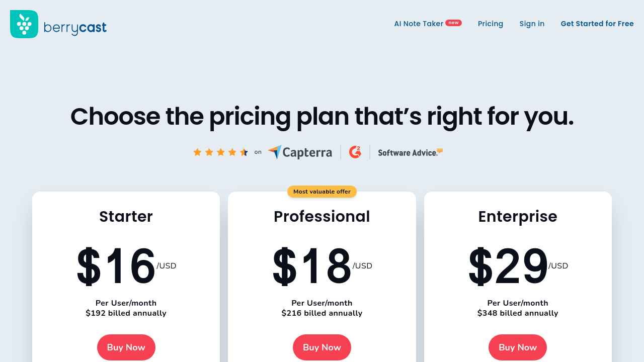Click the G2 logo icon
This screenshot has width=644, height=362.
[355, 152]
